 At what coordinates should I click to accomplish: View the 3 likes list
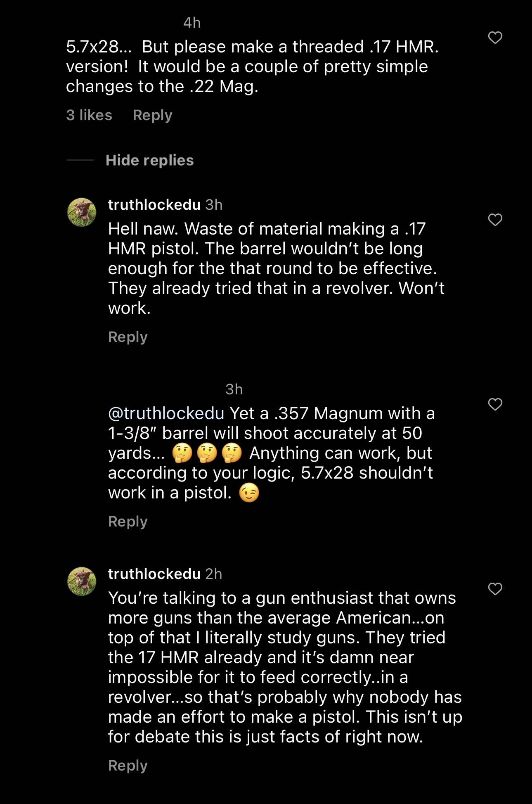click(89, 115)
